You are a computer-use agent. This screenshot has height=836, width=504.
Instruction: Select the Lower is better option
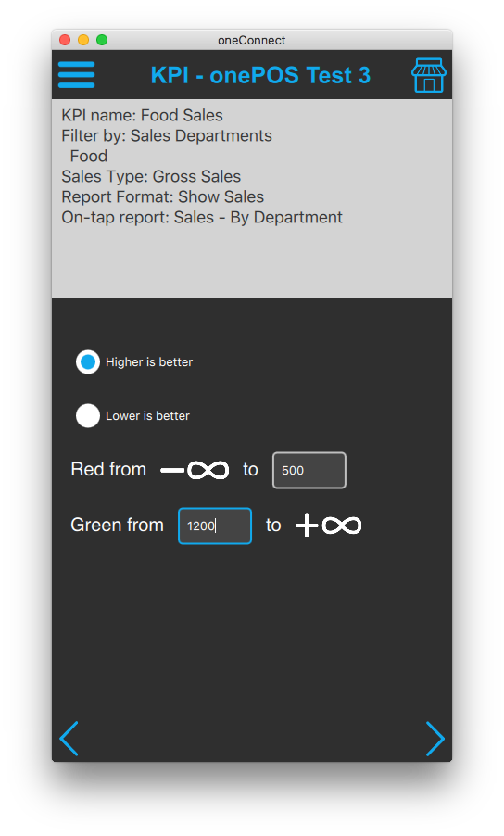(88, 416)
